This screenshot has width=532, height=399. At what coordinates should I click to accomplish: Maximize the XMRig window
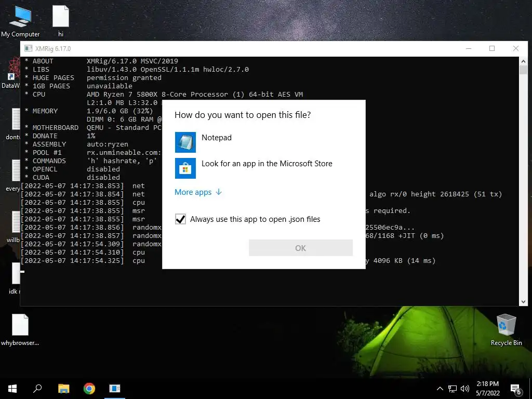(x=492, y=48)
